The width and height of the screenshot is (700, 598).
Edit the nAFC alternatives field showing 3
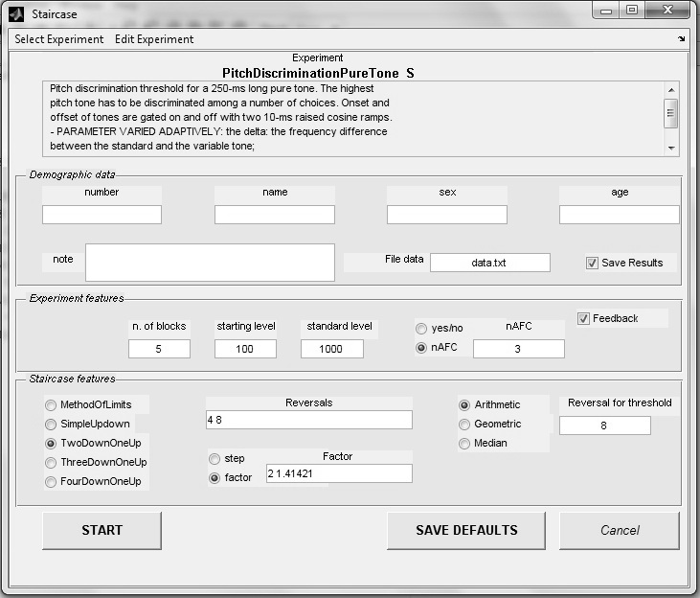click(519, 349)
